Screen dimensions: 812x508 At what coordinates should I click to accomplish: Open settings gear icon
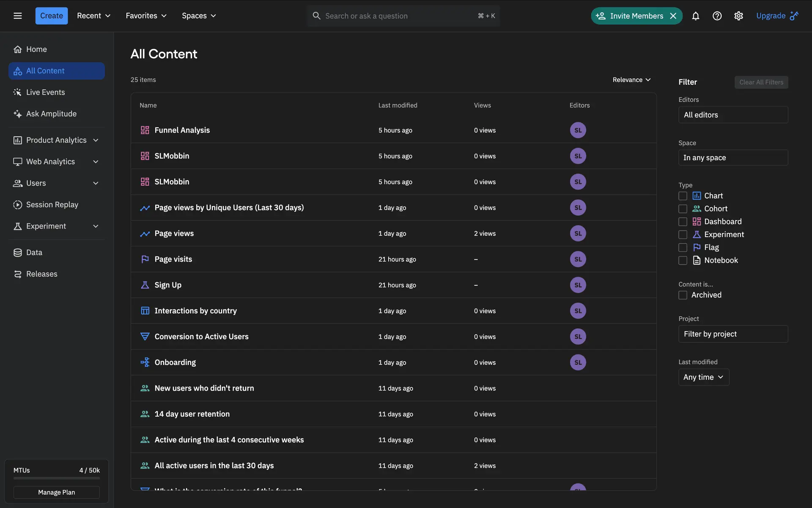[x=738, y=16]
